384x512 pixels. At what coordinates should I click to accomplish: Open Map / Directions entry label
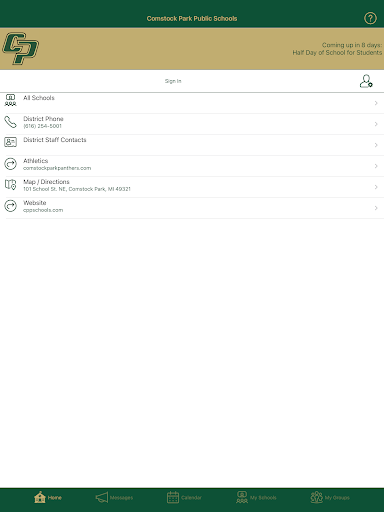[x=46, y=182]
